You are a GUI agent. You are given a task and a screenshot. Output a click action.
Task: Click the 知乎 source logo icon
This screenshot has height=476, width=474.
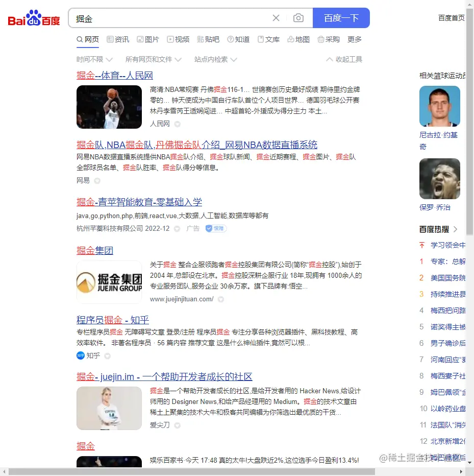click(x=81, y=355)
